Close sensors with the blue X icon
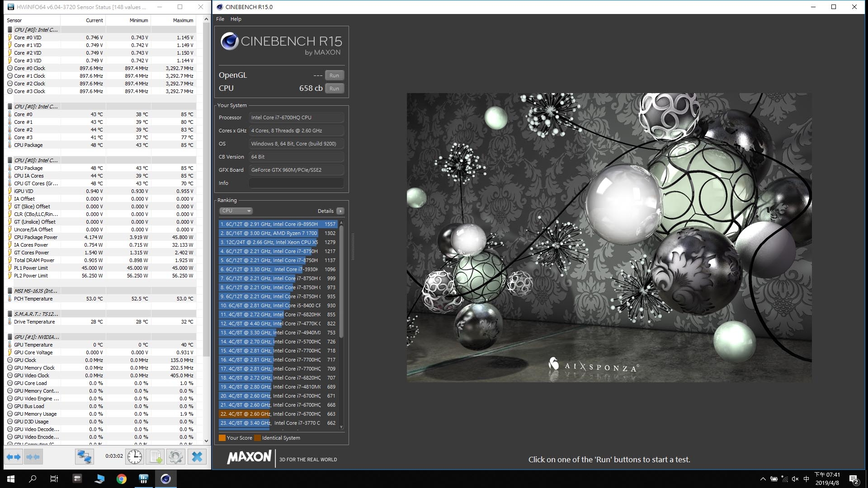The height and width of the screenshot is (488, 868). tap(197, 457)
